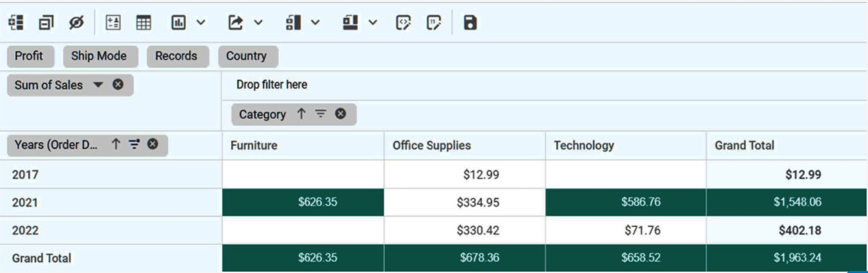Click the Category chip label
The image size is (868, 273).
[x=263, y=115]
